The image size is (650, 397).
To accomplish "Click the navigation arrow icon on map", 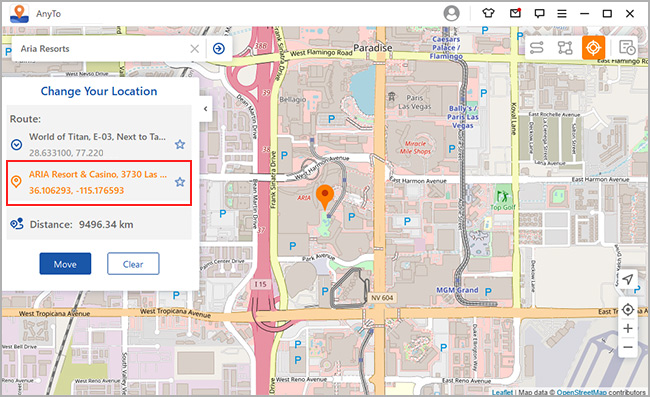I will pos(628,279).
